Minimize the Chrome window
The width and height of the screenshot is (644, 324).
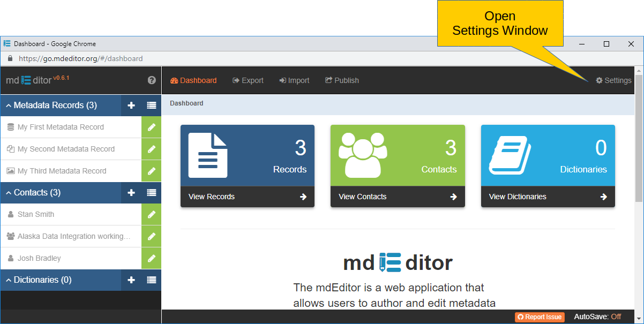(582, 44)
